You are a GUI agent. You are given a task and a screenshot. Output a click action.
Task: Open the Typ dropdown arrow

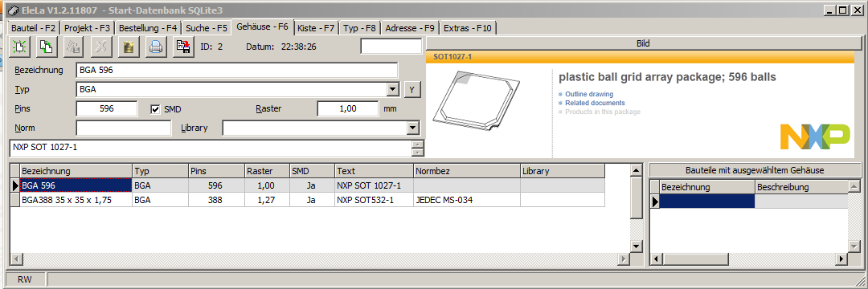click(392, 89)
